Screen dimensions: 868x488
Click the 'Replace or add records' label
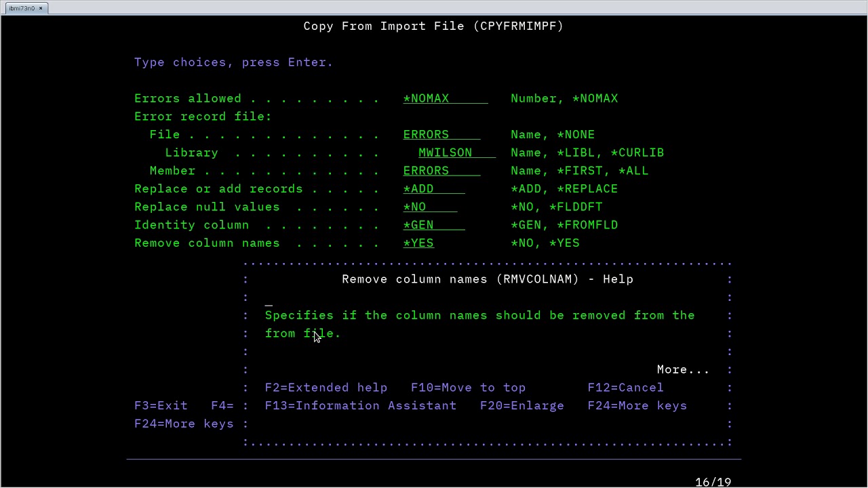(x=218, y=189)
